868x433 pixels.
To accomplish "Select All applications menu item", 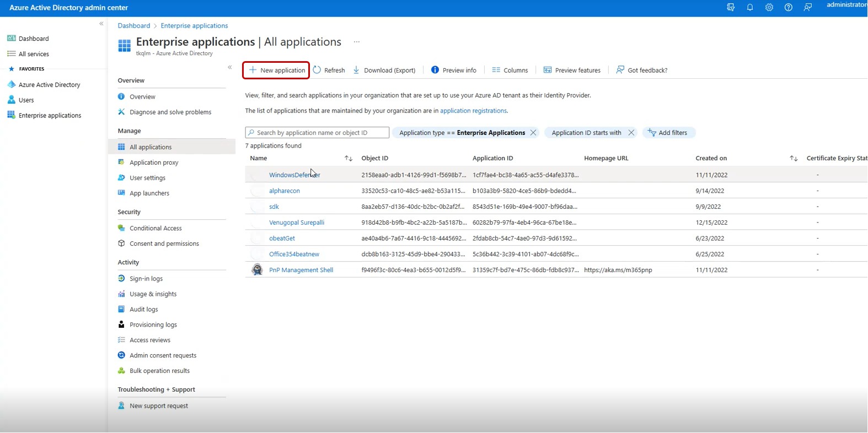I will tap(172, 147).
